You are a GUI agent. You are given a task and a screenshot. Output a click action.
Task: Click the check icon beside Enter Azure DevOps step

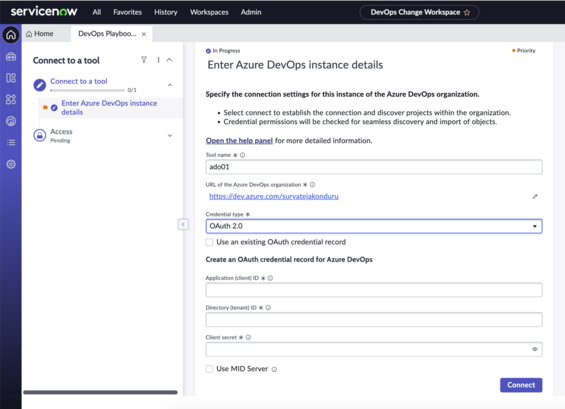tap(54, 107)
